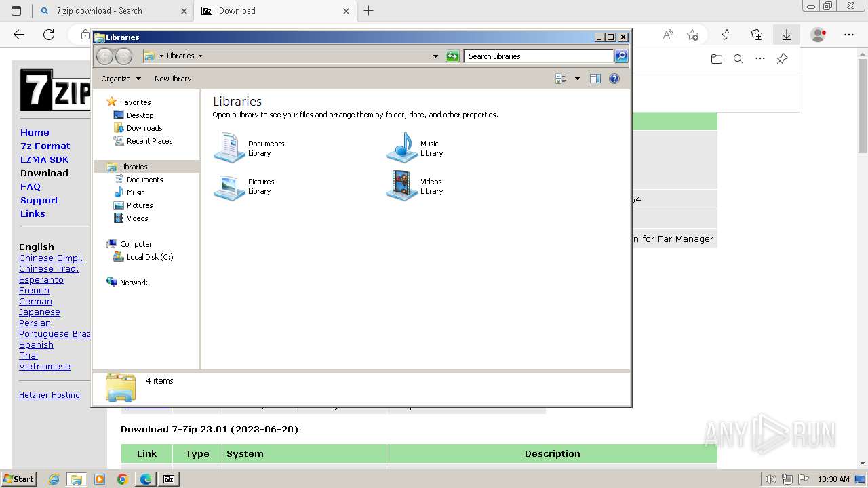Open Internet Explorer from taskbar

click(x=54, y=479)
